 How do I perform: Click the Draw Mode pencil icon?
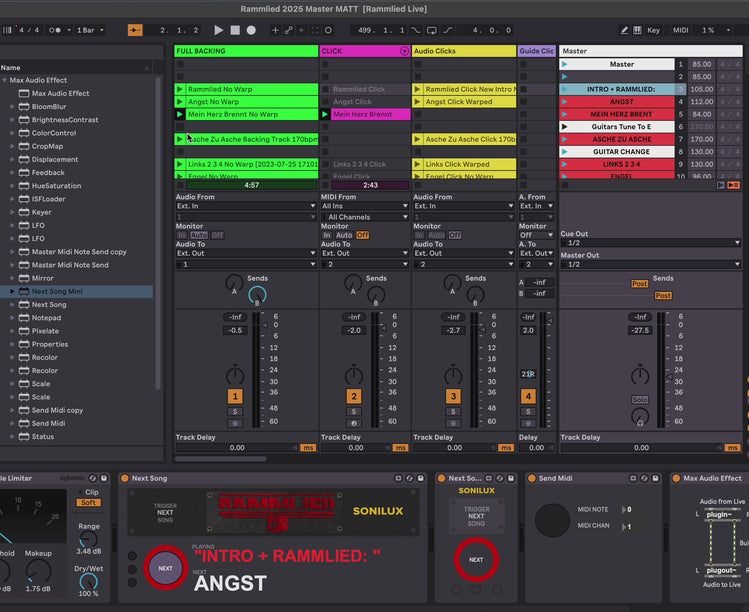tap(624, 30)
